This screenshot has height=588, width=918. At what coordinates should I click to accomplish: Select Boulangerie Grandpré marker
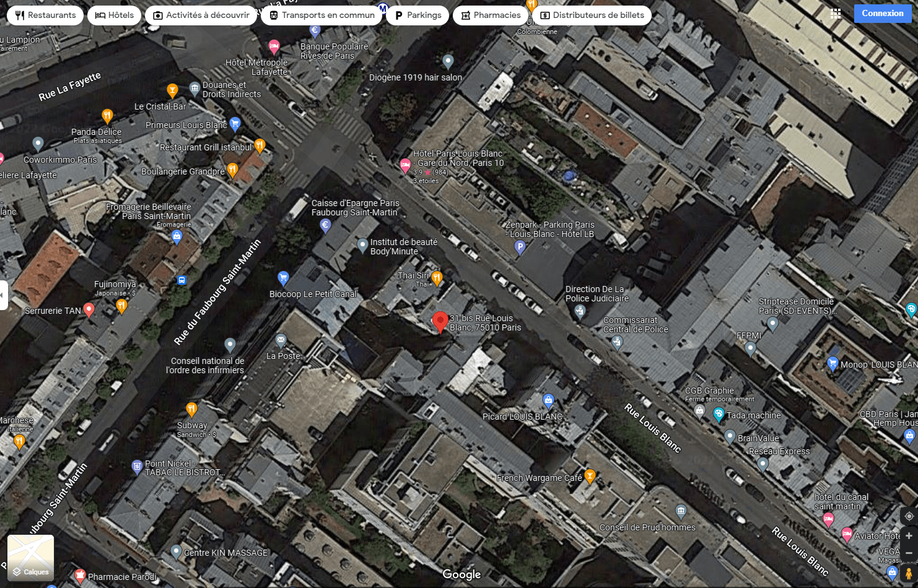coord(232,170)
